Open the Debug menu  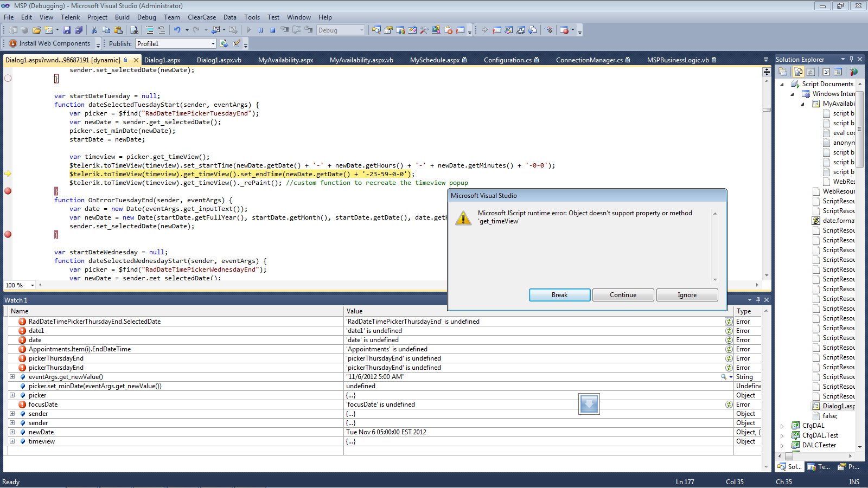(x=146, y=17)
